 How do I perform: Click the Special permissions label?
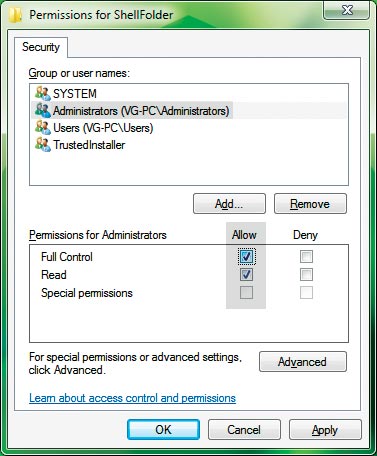click(87, 293)
